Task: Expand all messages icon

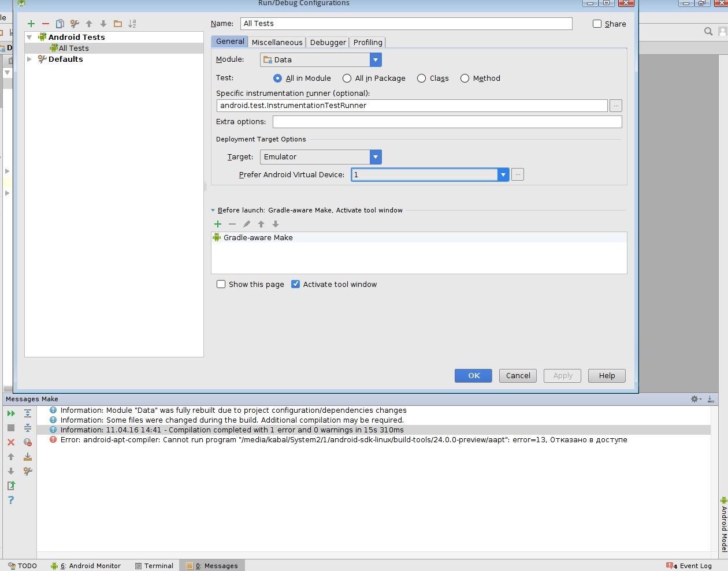Action: 28,413
